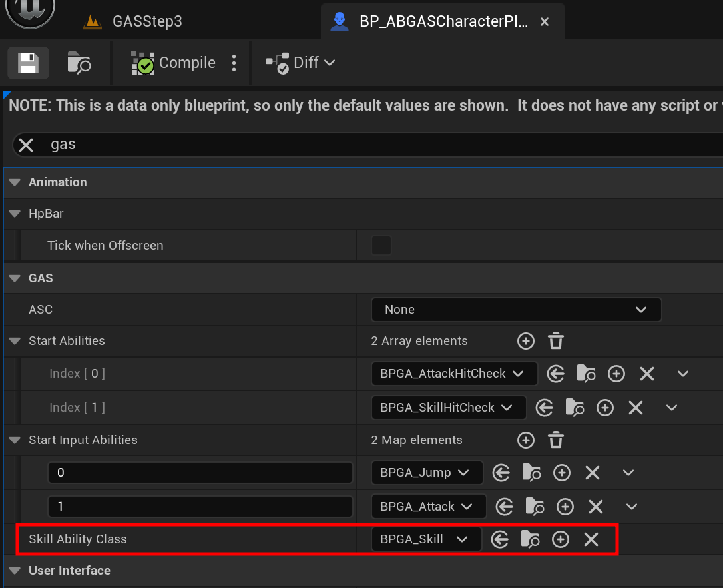This screenshot has height=588, width=723.
Task: Create new blueprint for BPGA_Jump entry
Action: 562,473
